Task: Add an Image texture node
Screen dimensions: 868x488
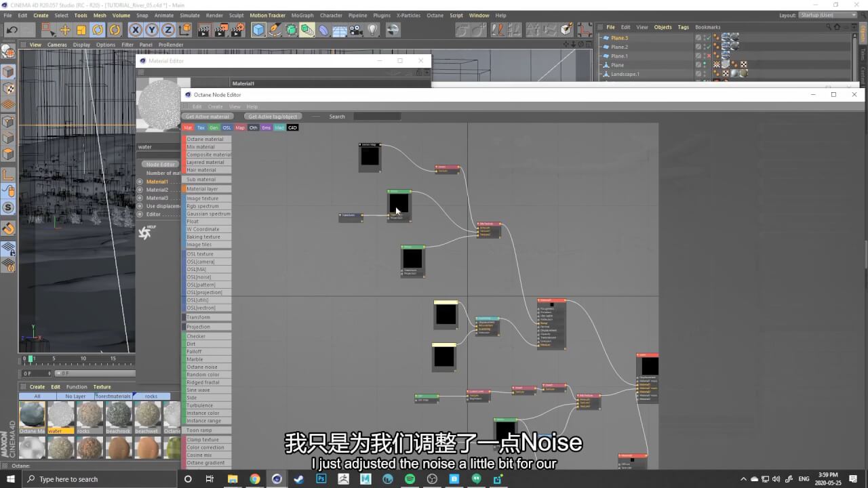Action: (x=208, y=199)
